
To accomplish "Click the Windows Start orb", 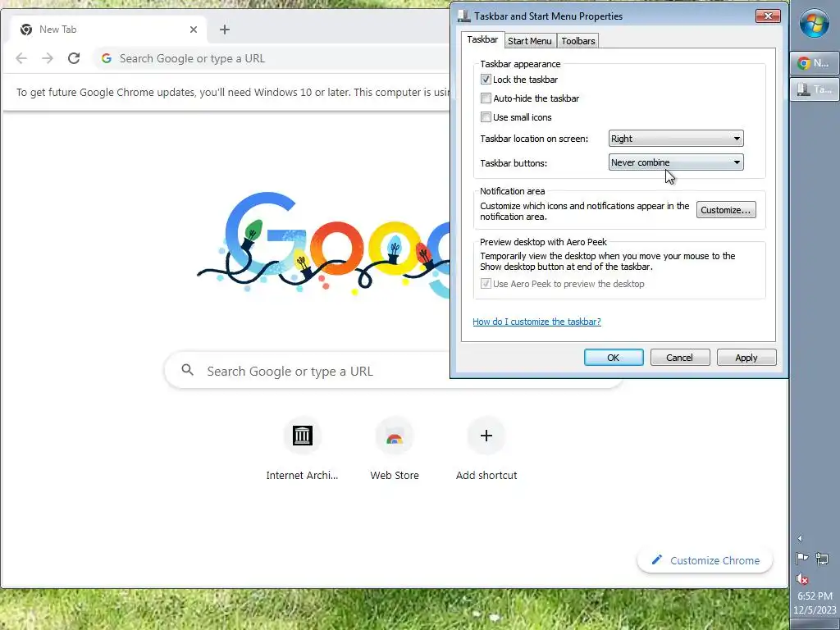I will click(x=815, y=22).
